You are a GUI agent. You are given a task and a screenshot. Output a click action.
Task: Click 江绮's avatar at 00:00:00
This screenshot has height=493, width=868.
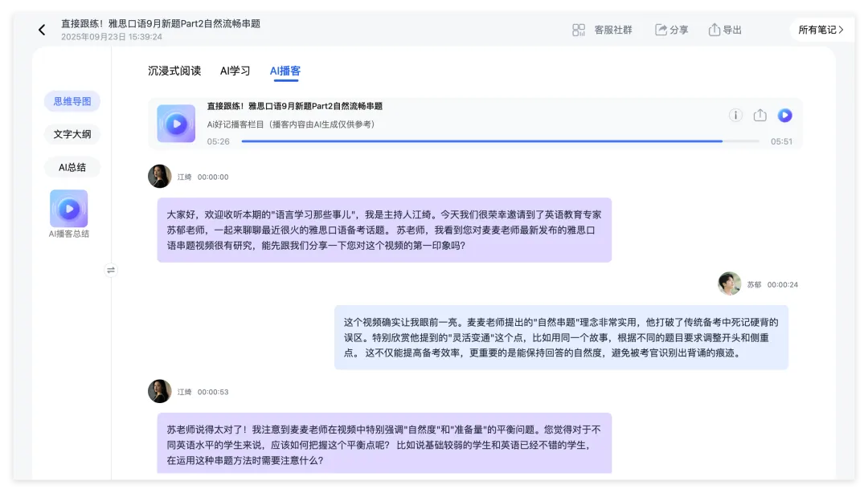coord(159,177)
